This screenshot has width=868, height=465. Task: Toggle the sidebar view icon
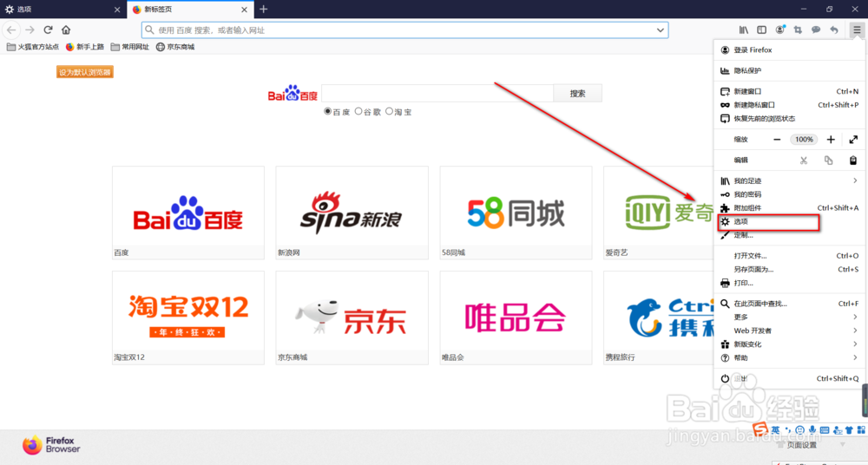tap(762, 29)
